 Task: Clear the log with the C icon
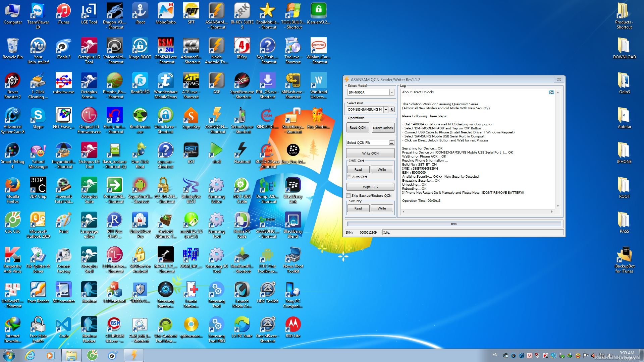coord(551,92)
